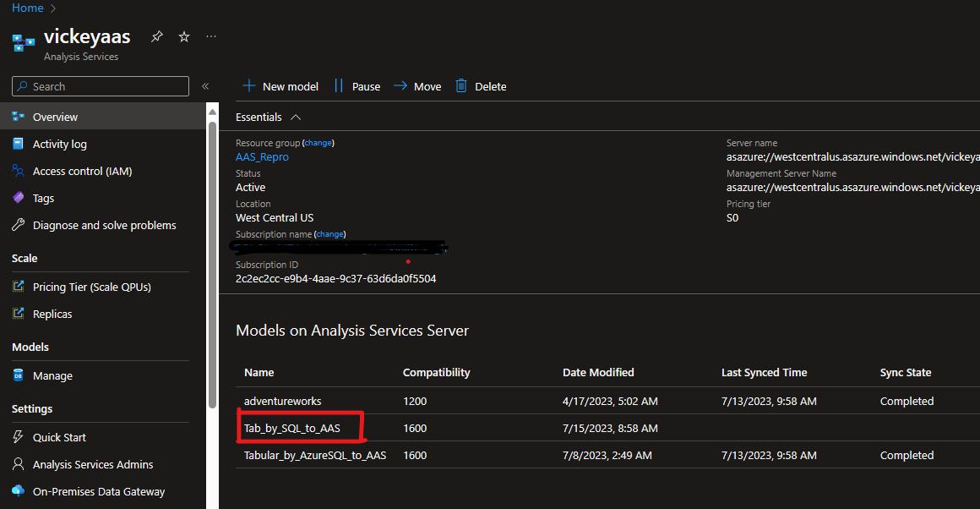Click the Move arrow icon

400,85
